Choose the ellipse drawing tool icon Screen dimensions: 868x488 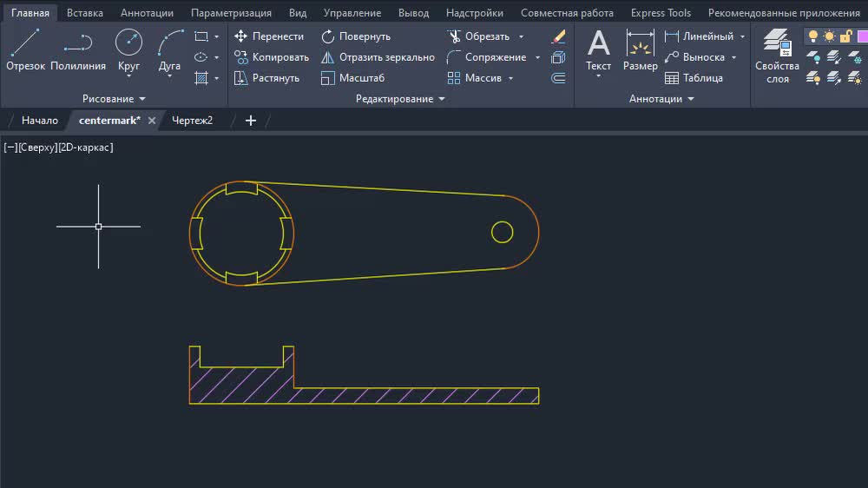pos(201,57)
